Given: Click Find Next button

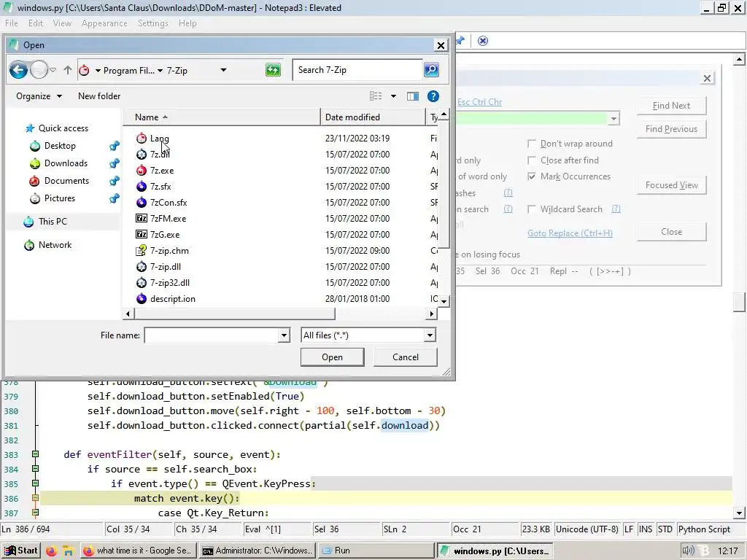Looking at the screenshot, I should [x=671, y=106].
